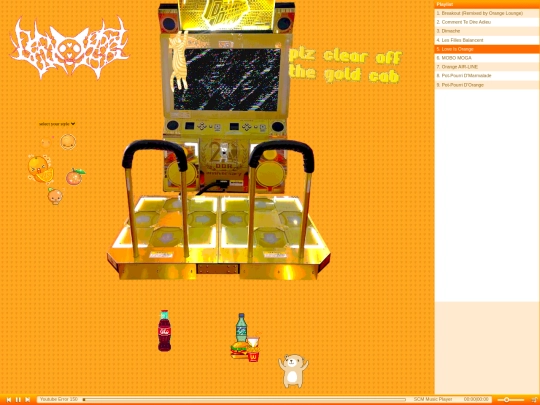Click the red cola bottle
Image resolution: width=540 pixels, height=405 pixels.
tap(165, 331)
